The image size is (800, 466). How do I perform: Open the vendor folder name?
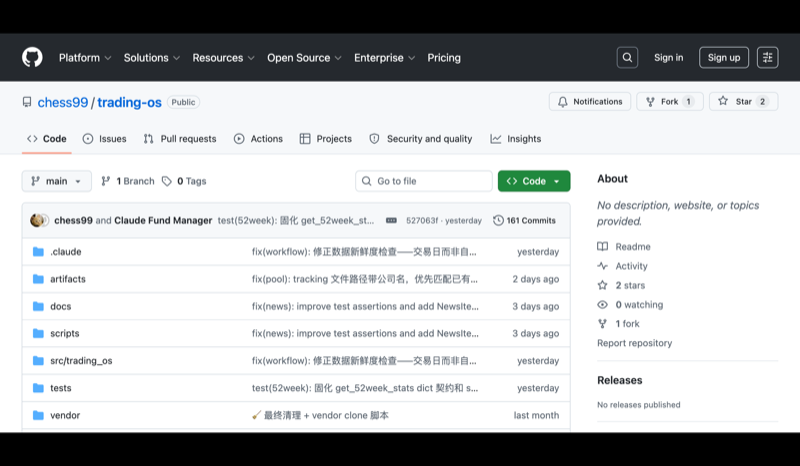click(x=65, y=415)
